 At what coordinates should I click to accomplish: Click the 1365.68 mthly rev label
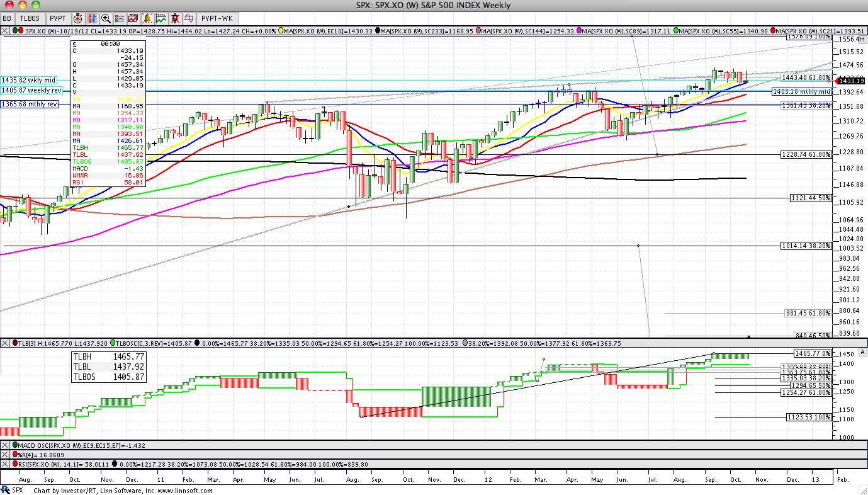pos(30,104)
